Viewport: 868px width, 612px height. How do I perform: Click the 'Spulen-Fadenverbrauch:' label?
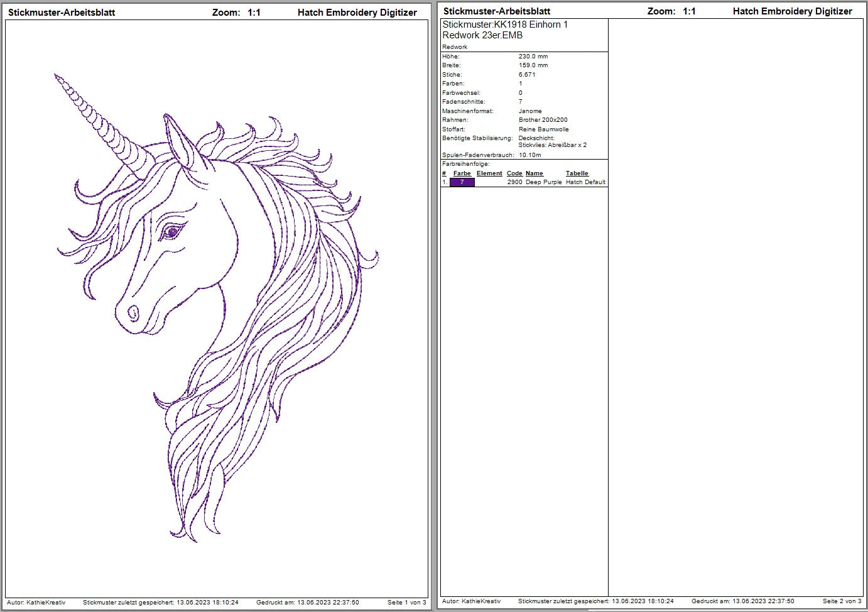(x=478, y=155)
